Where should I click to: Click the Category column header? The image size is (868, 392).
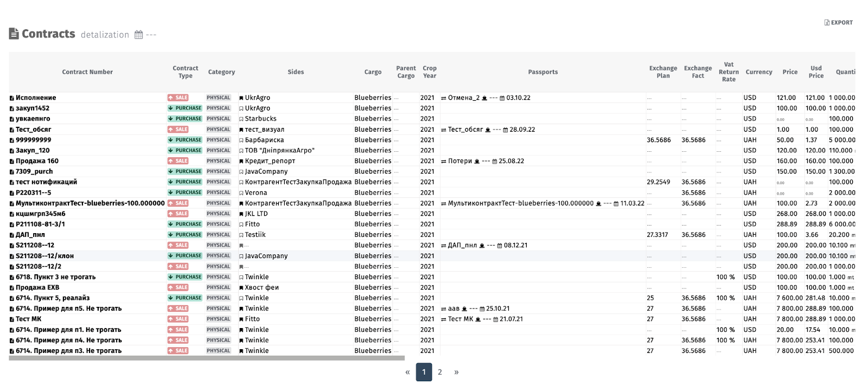tap(221, 72)
